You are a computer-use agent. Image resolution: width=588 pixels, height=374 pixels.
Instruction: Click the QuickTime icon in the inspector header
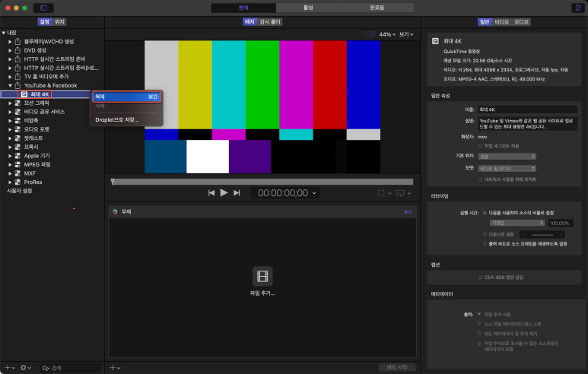point(435,41)
